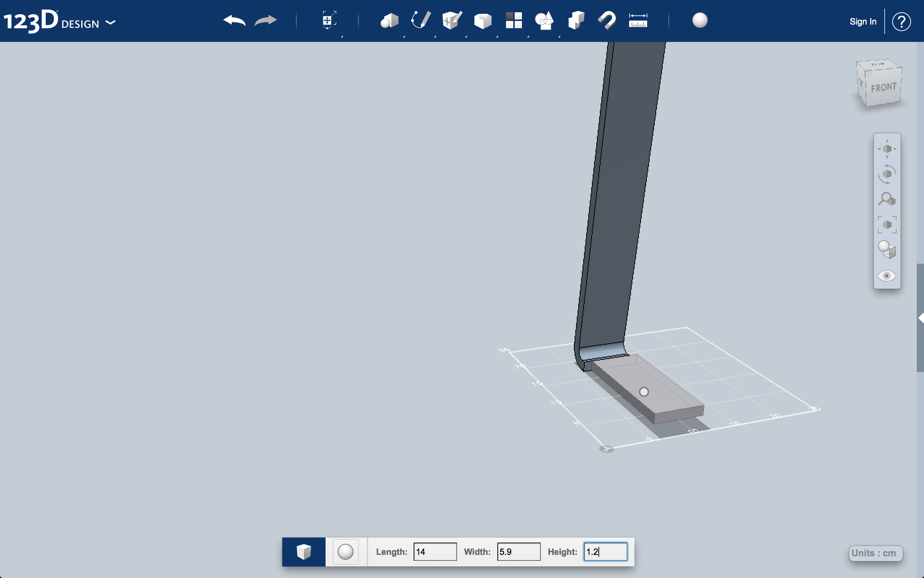Screen dimensions: 924x578
Task: Expand the Sketch dropdown arrow
Action: 435,36
